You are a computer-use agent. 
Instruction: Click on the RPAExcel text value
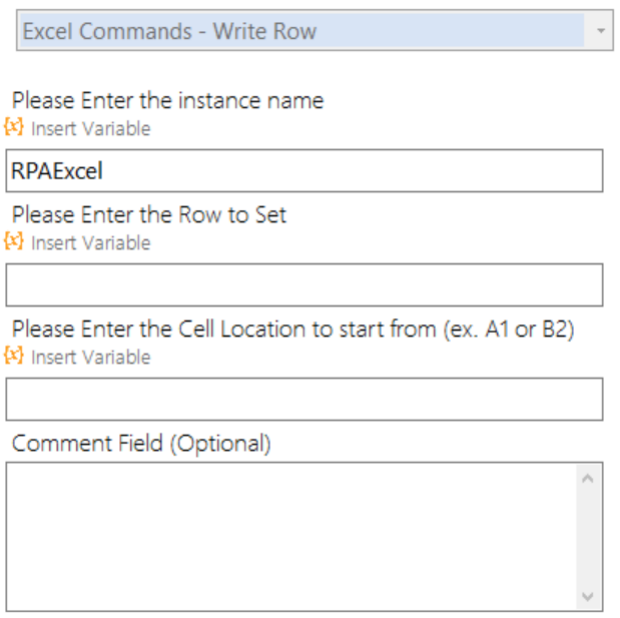click(57, 171)
